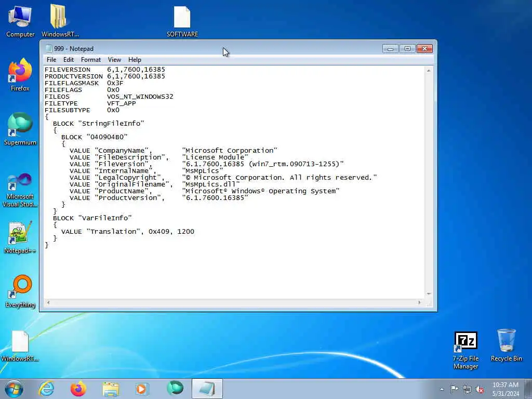Open the WindowsRT folder icon on the desktop
Viewport: 532px width, 399px height.
click(x=60, y=21)
